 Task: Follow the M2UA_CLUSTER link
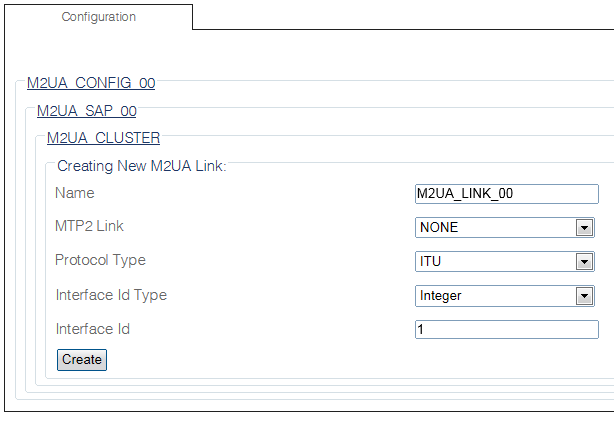coord(103,138)
